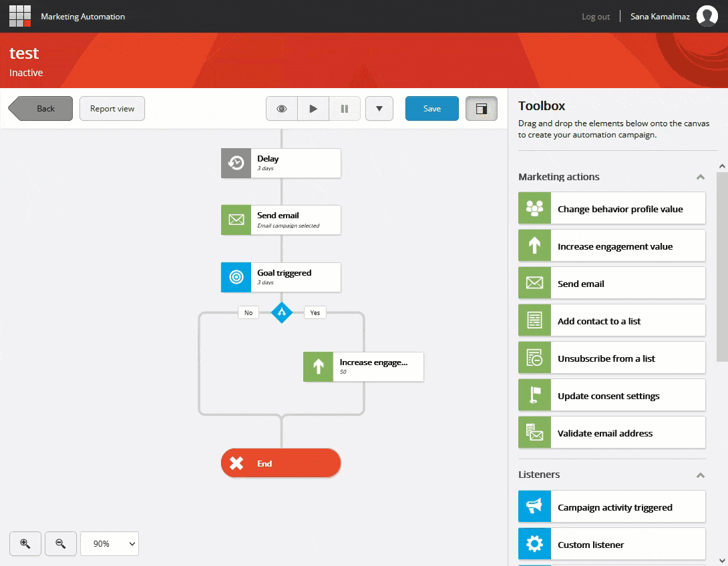The width and height of the screenshot is (728, 566).
Task: Save the automation campaign
Action: (x=431, y=109)
